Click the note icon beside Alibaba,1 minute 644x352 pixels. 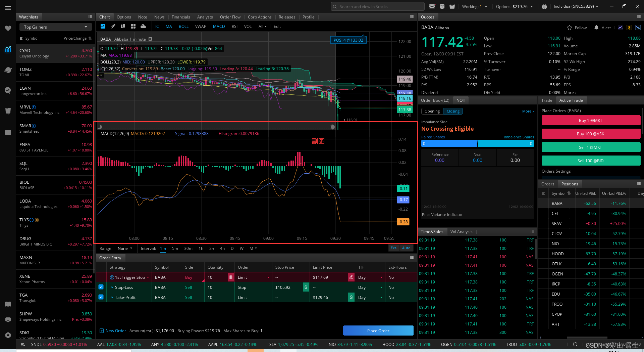click(150, 39)
